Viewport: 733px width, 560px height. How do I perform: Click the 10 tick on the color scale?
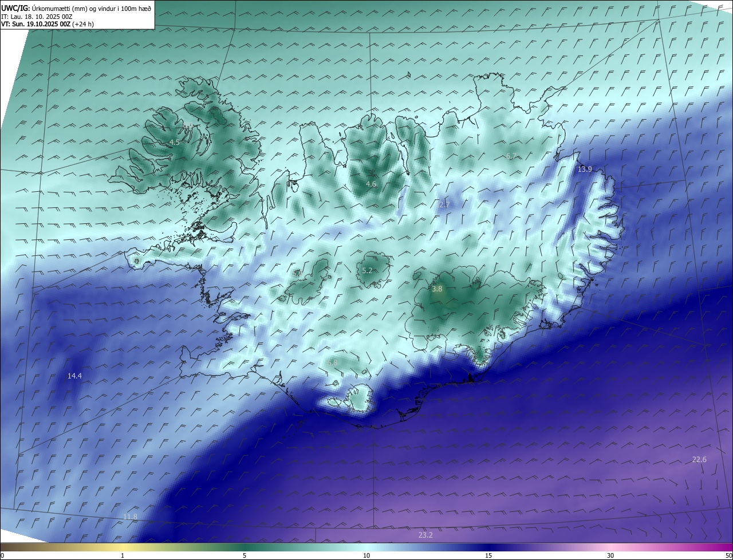(x=366, y=555)
